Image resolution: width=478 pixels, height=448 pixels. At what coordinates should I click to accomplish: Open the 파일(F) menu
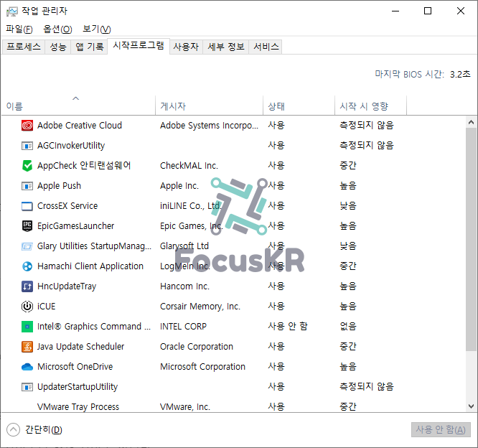(x=19, y=29)
